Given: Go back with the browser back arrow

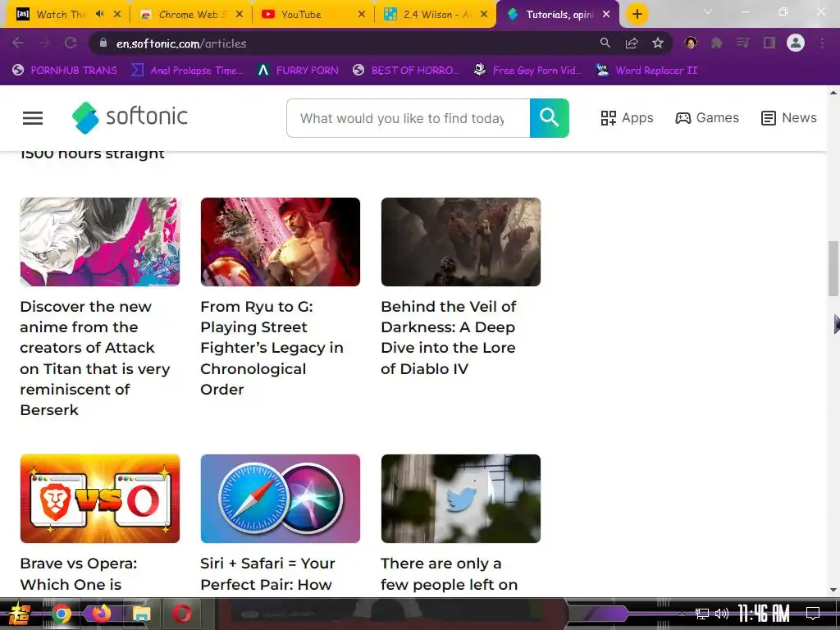Looking at the screenshot, I should [x=18, y=43].
